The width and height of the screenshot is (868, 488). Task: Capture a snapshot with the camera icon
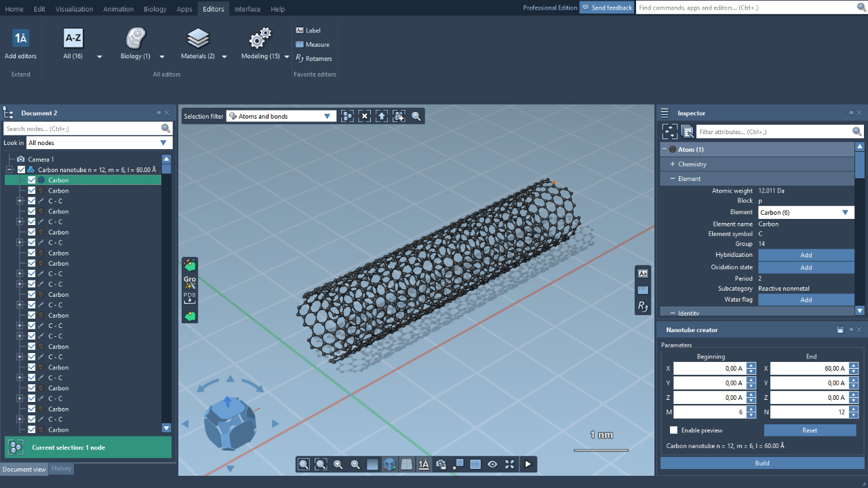(440, 464)
